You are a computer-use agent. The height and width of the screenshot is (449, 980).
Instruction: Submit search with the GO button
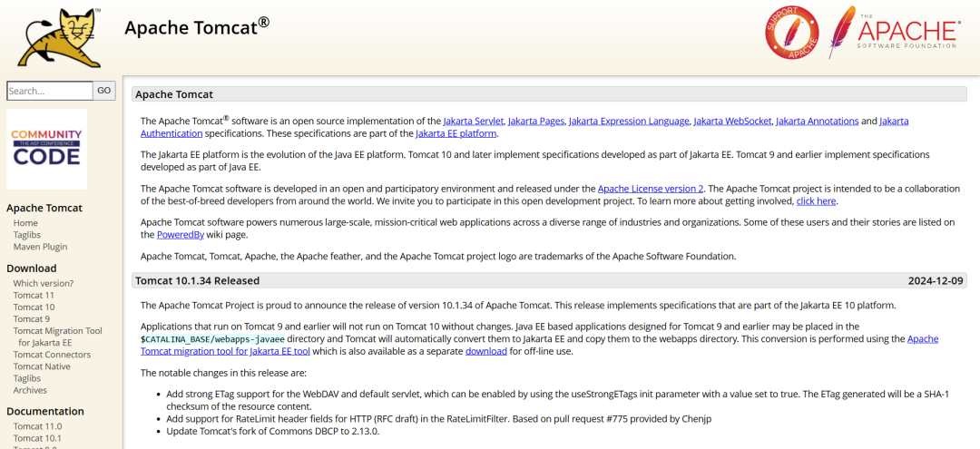click(x=104, y=91)
